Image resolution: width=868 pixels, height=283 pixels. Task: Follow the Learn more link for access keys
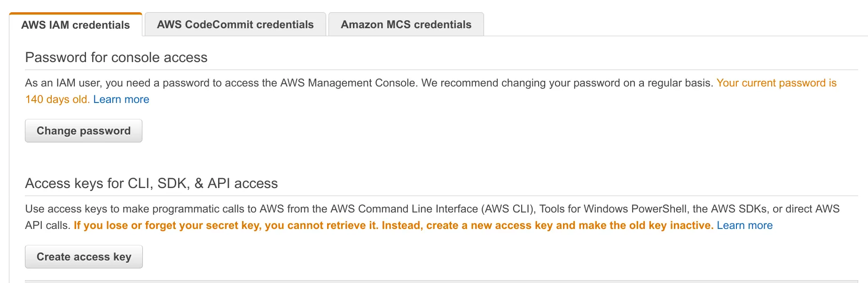[x=744, y=225]
